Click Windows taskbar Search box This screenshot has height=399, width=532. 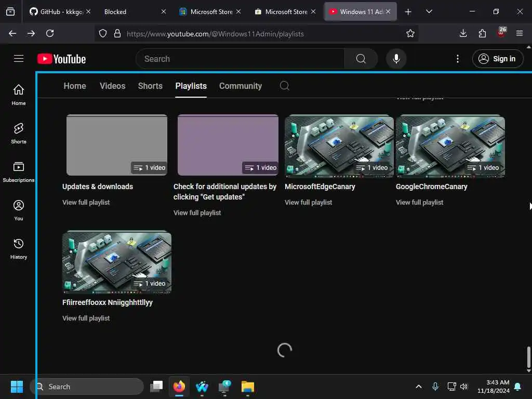point(87,387)
